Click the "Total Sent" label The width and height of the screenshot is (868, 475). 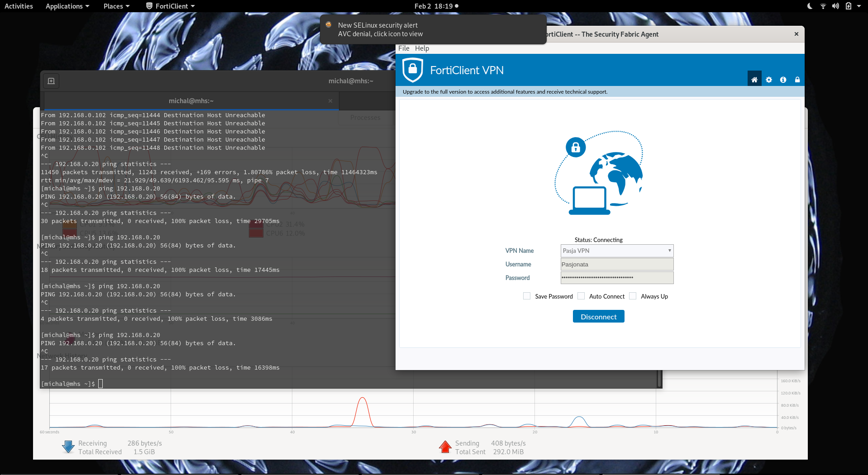[470, 451]
